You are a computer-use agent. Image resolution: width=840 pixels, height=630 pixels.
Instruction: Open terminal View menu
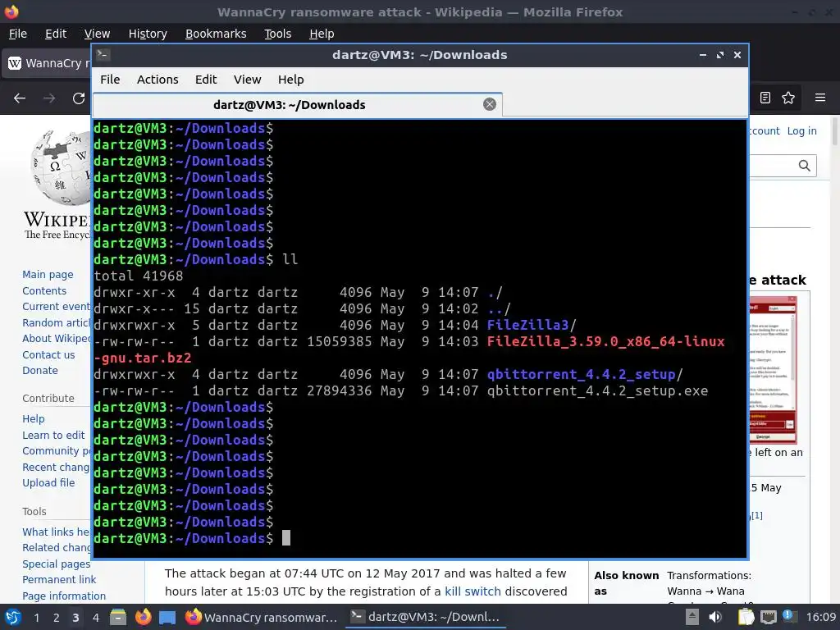(x=247, y=80)
